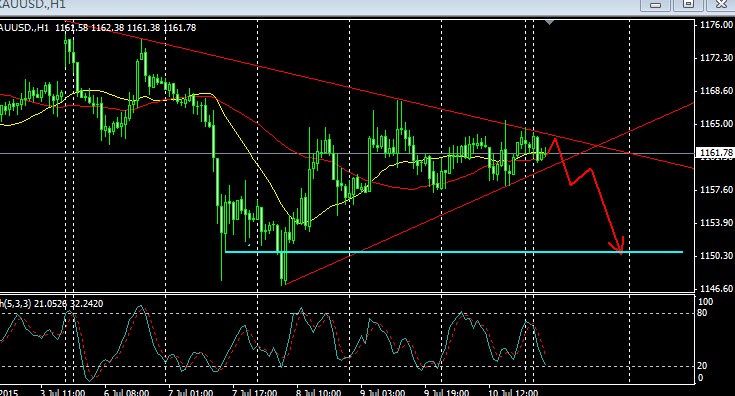This screenshot has height=396, width=735.
Task: Click the chart shift triangle marker
Action: click(x=549, y=22)
